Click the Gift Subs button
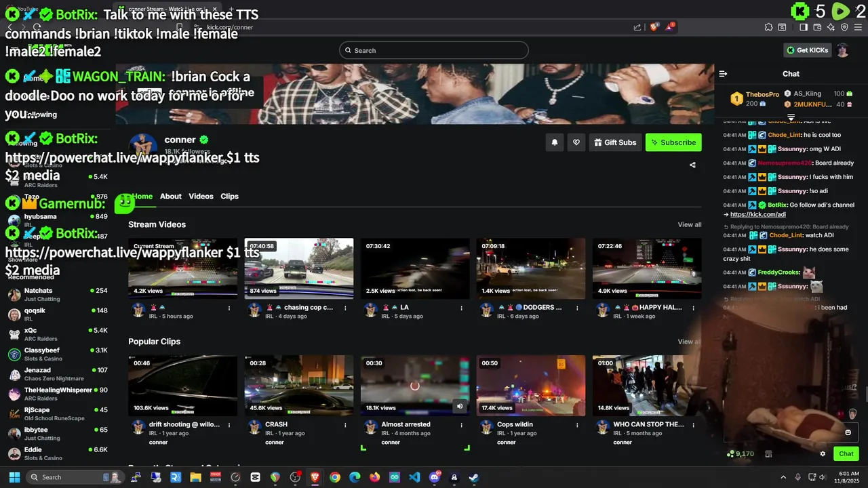Viewport: 868px width, 488px height. click(615, 142)
